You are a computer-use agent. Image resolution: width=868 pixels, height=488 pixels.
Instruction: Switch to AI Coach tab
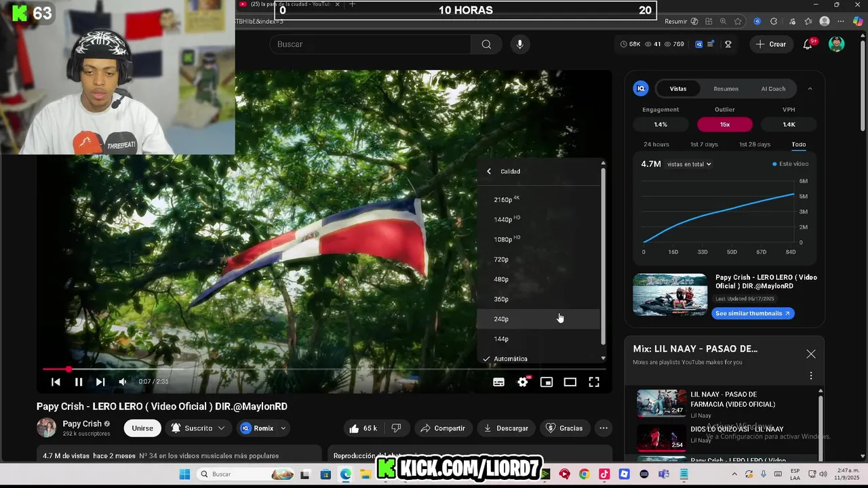[x=773, y=89]
